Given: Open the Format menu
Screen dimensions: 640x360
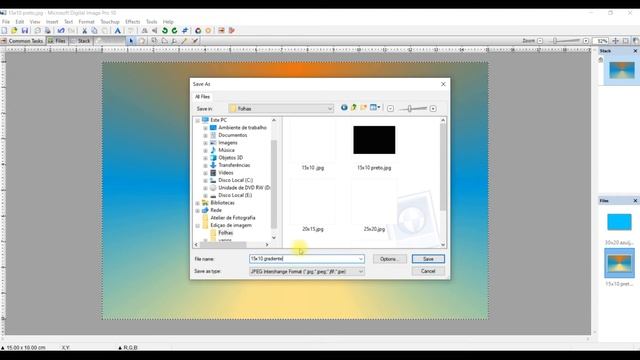Looking at the screenshot, I should 86,22.
